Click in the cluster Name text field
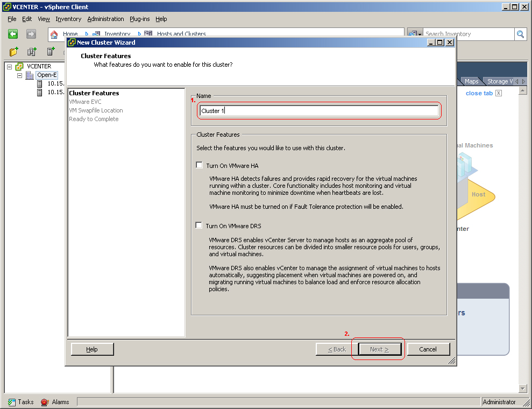 (x=319, y=111)
